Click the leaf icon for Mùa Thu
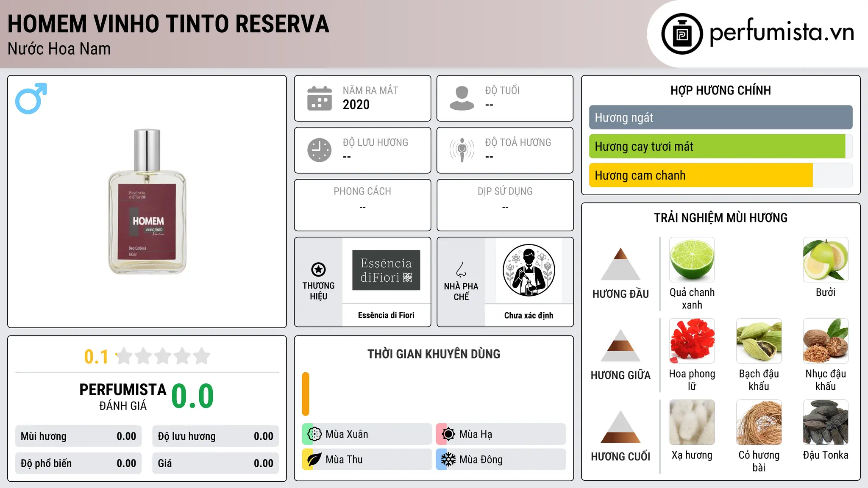 click(314, 460)
